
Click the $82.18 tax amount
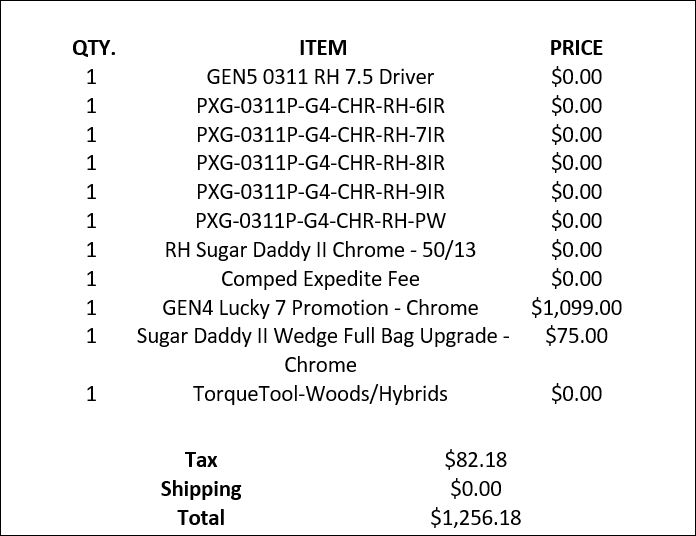pyautogui.click(x=476, y=460)
